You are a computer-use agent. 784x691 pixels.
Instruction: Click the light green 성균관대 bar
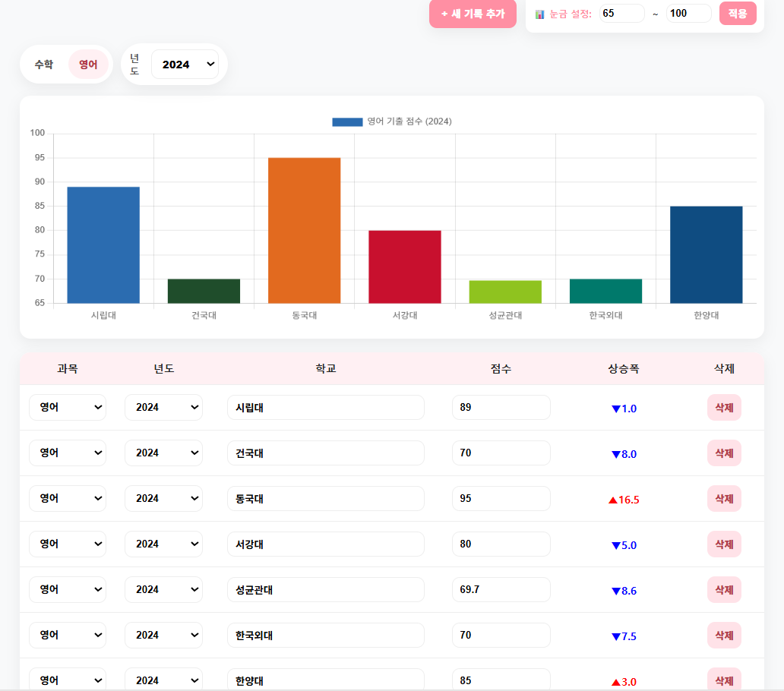505,292
